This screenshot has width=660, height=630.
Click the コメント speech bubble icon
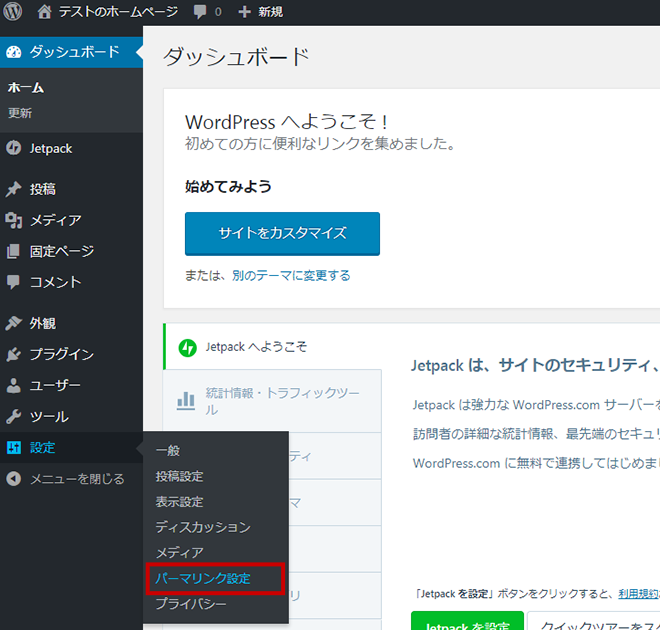point(13,282)
